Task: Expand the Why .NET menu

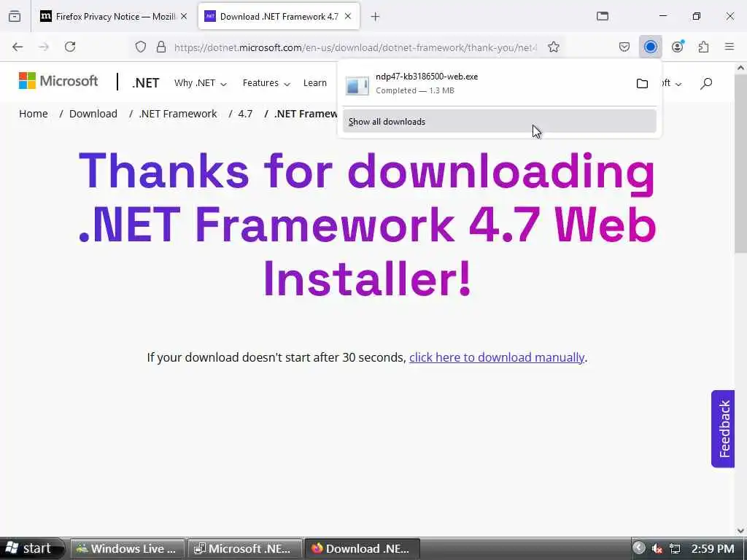Action: 200,83
